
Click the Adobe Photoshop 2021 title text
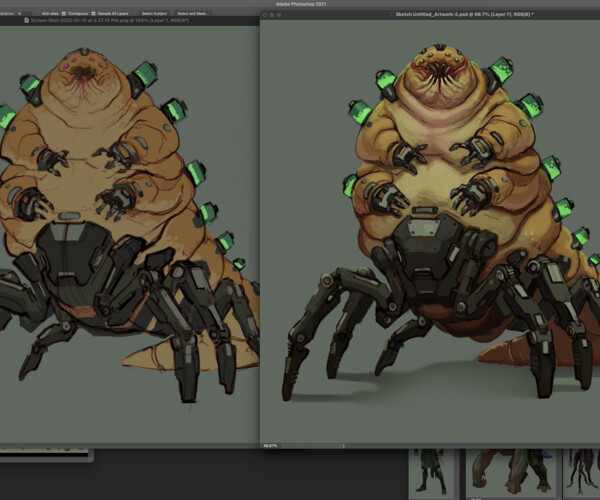click(x=301, y=4)
